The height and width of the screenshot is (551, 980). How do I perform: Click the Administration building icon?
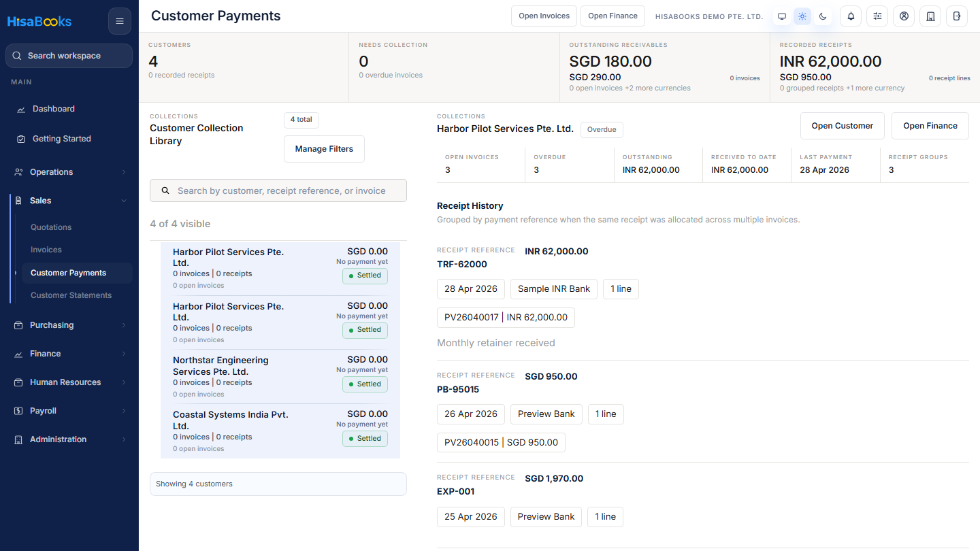[18, 439]
